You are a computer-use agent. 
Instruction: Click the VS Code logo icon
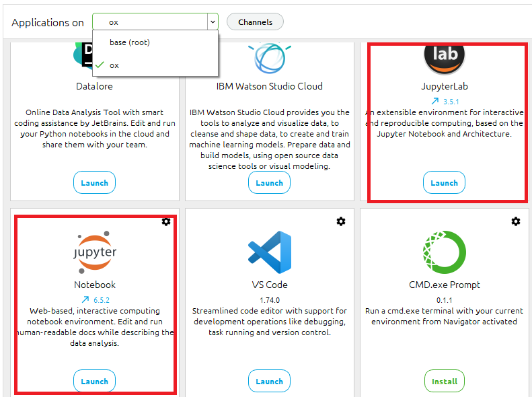click(x=270, y=252)
